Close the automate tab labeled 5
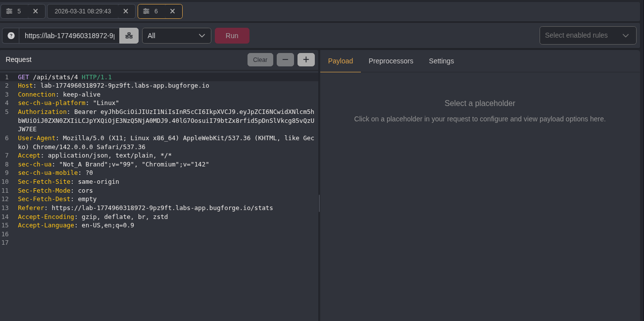The image size is (644, 321). (35, 11)
